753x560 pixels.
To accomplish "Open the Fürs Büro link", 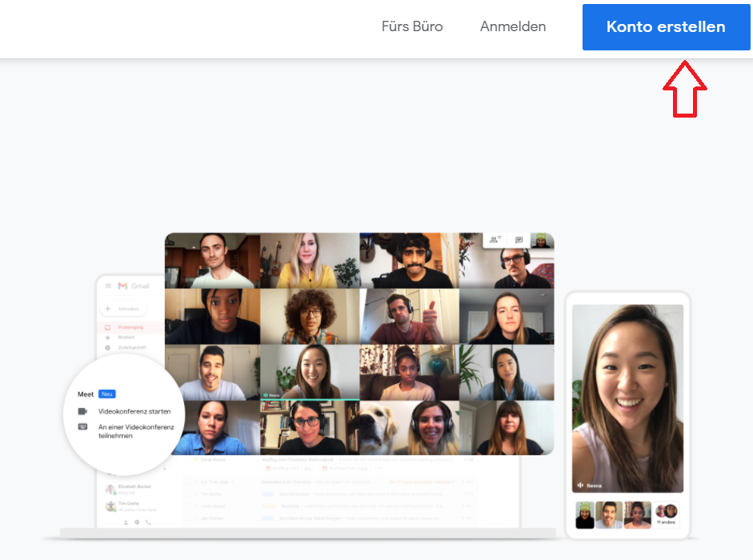I will click(412, 26).
